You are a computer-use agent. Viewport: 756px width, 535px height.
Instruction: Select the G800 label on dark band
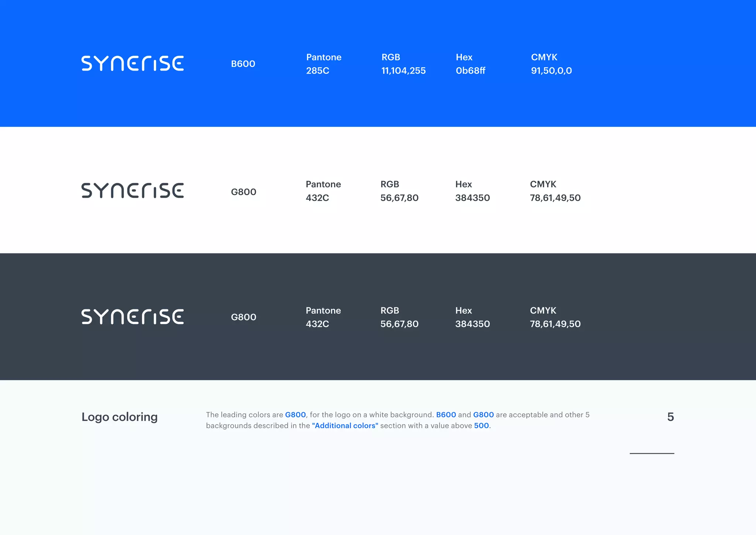tap(243, 317)
